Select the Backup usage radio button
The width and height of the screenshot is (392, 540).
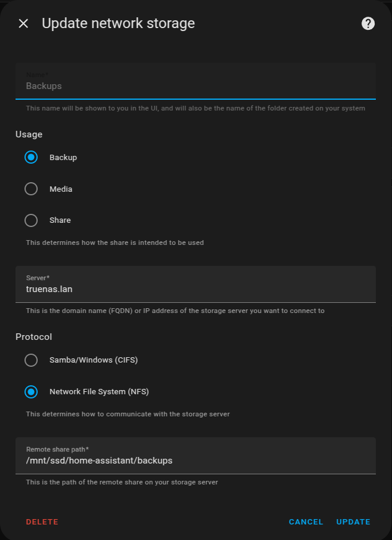(31, 158)
